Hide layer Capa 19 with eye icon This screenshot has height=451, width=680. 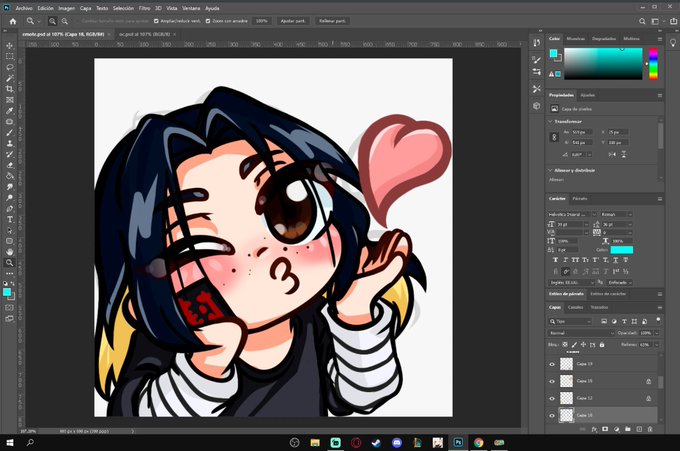[x=552, y=364]
